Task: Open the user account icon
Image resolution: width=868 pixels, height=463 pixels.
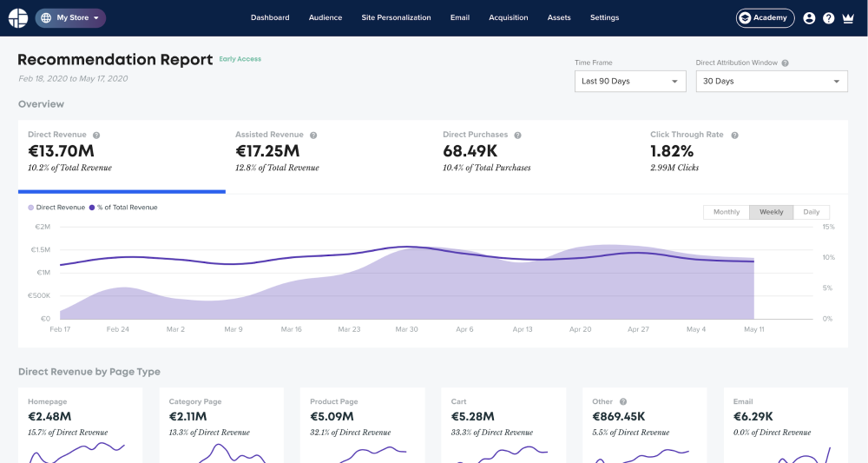Action: [x=809, y=18]
